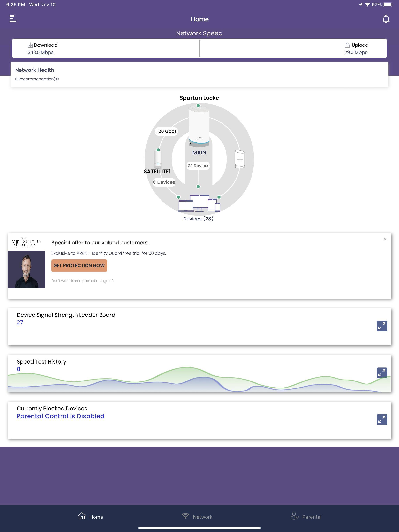Open the Network Health recommendations card
Screen dimensions: 399x532
pos(199,75)
